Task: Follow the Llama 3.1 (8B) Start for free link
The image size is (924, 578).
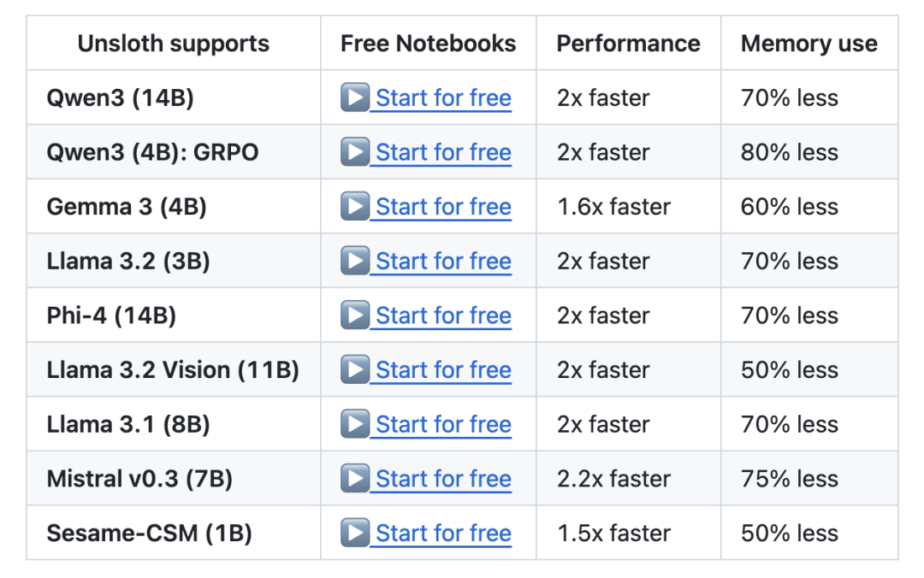Action: pos(443,425)
